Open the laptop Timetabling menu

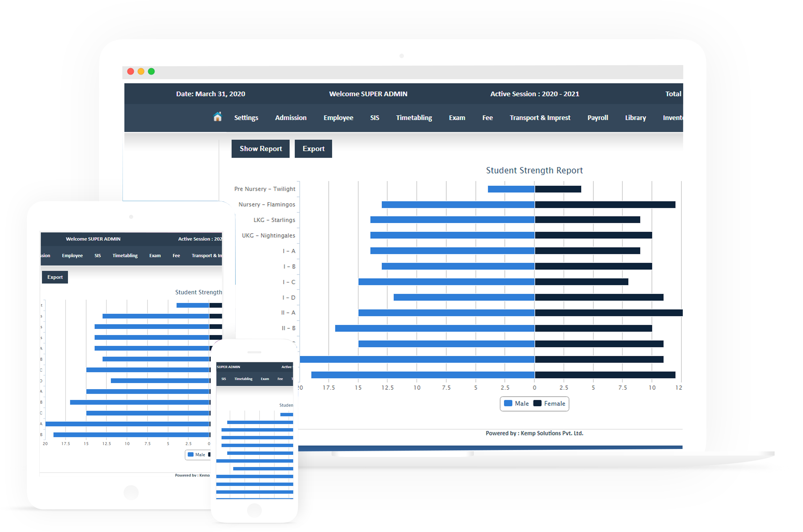coord(414,118)
